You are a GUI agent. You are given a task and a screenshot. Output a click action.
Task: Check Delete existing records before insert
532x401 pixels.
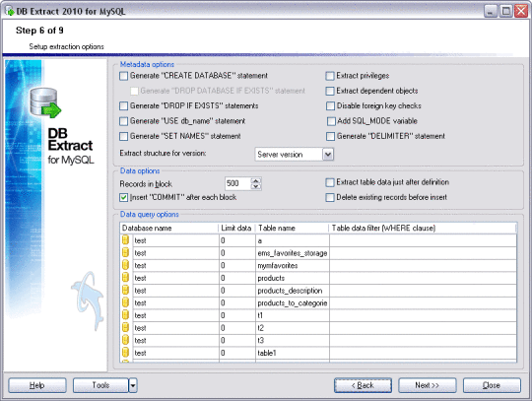pos(330,197)
